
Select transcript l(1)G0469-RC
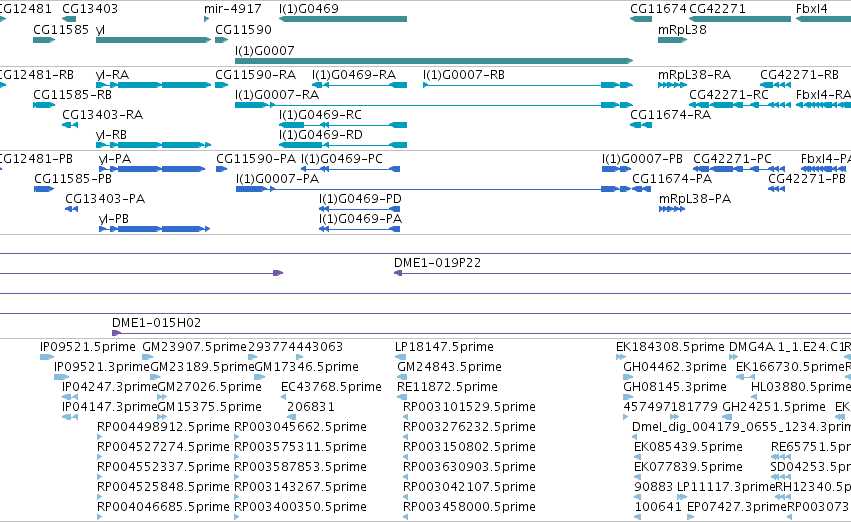(x=320, y=115)
